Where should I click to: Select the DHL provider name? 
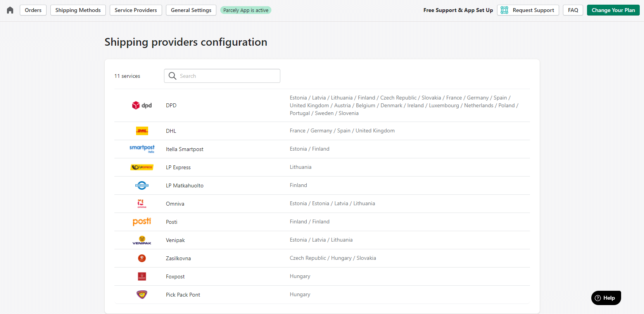tap(171, 131)
